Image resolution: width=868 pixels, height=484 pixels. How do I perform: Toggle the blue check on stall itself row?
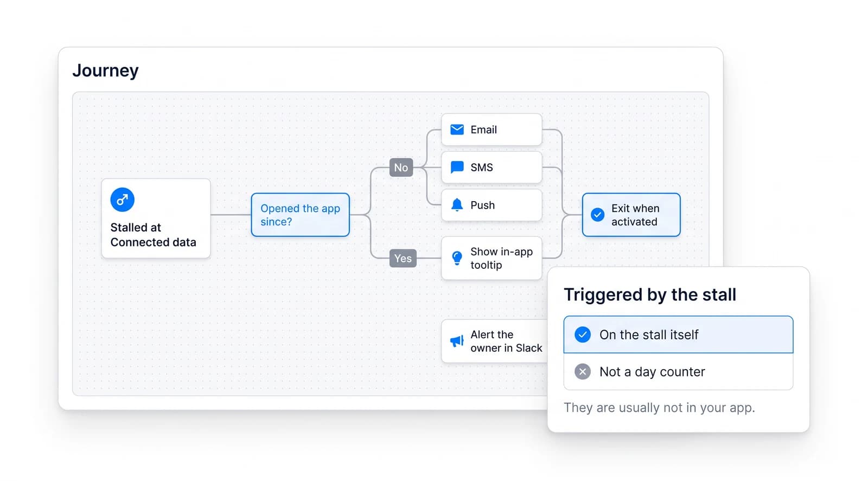click(x=583, y=335)
